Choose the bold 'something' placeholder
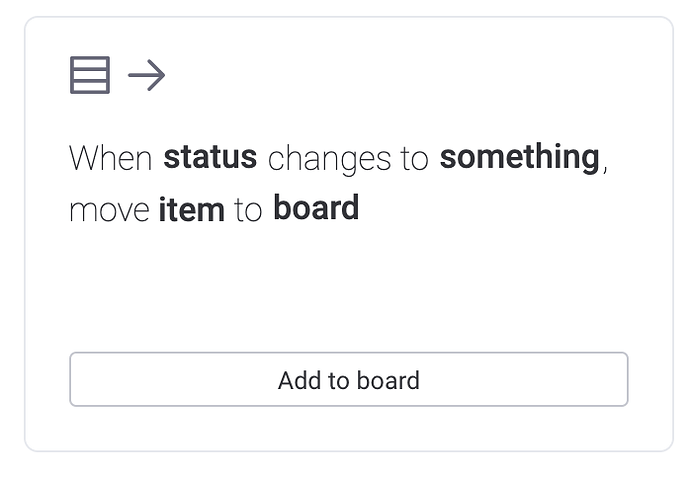The height and width of the screenshot is (478, 690). coord(519,157)
